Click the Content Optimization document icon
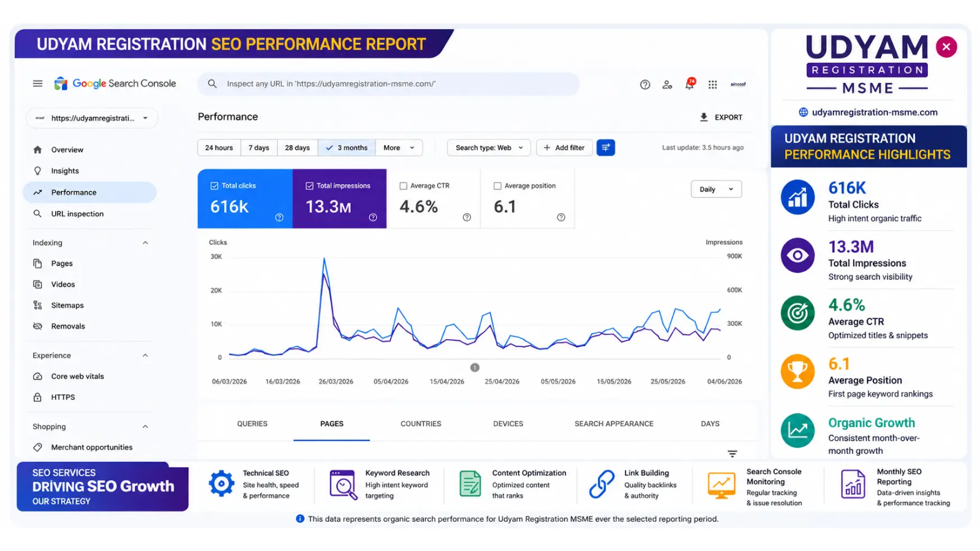The height and width of the screenshot is (551, 980). (470, 484)
